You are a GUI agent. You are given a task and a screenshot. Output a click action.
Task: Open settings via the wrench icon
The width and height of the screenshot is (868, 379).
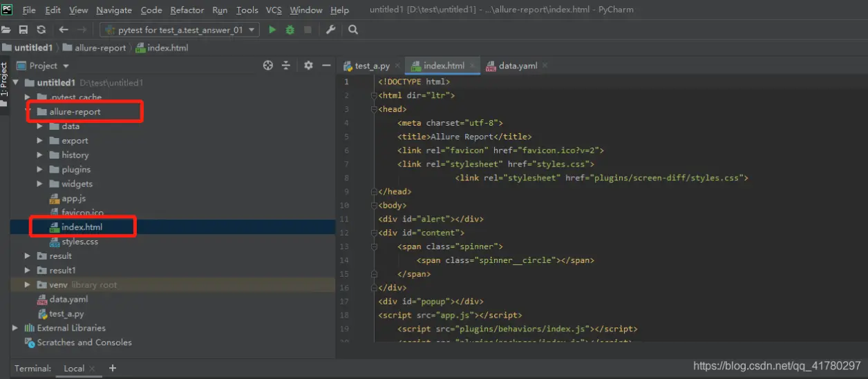pos(330,30)
